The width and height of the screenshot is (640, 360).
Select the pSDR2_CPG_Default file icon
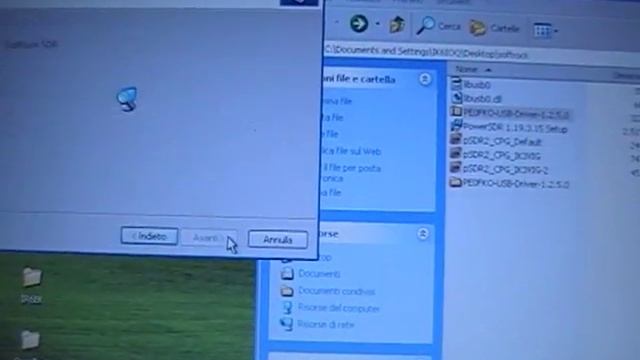tap(456, 139)
